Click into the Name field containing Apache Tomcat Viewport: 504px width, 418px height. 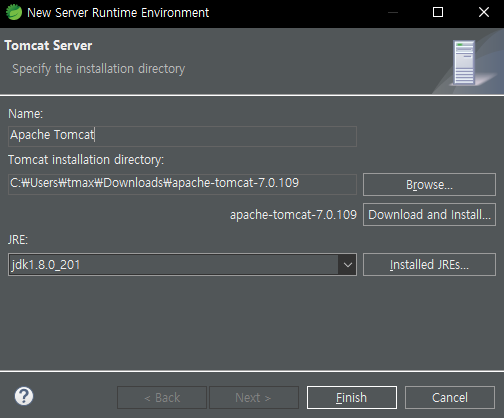point(182,136)
